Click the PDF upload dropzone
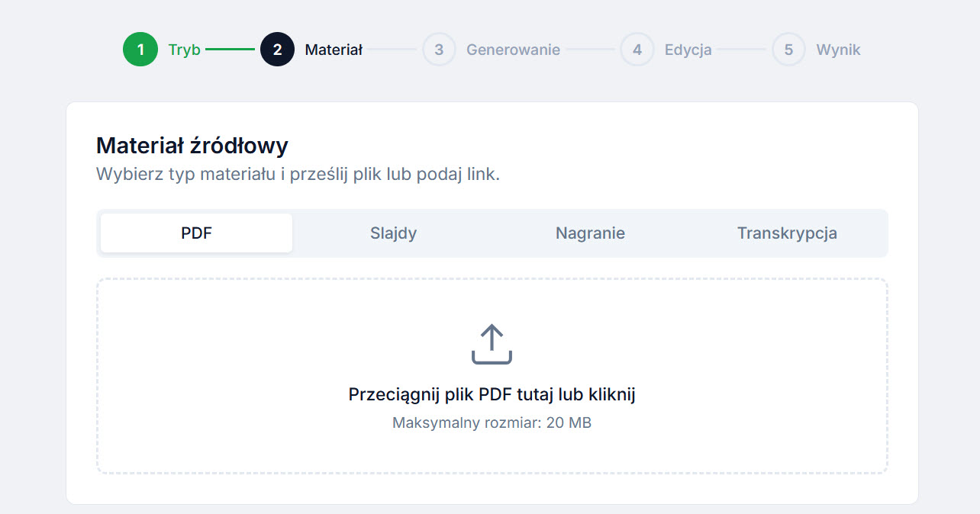 492,375
